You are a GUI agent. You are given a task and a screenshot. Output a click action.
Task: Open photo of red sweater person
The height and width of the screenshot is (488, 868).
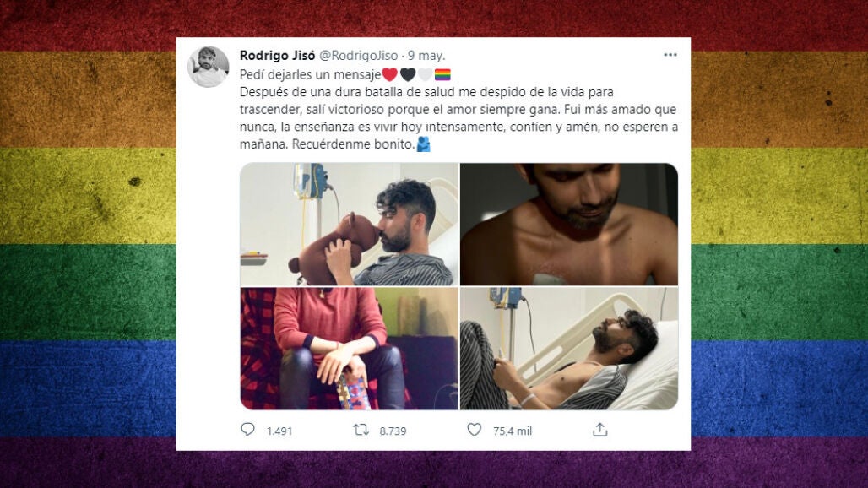pyautogui.click(x=350, y=349)
